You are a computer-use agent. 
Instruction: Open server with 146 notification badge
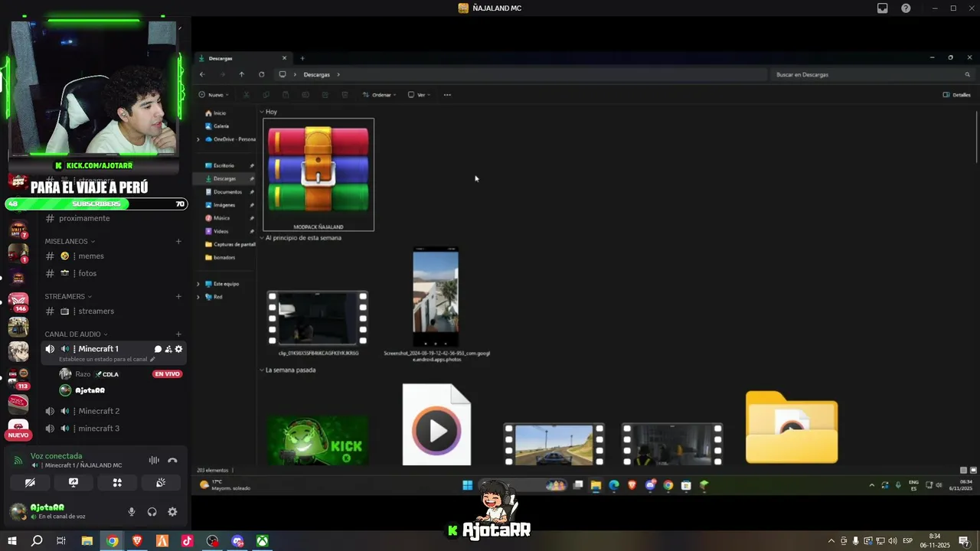point(18,302)
